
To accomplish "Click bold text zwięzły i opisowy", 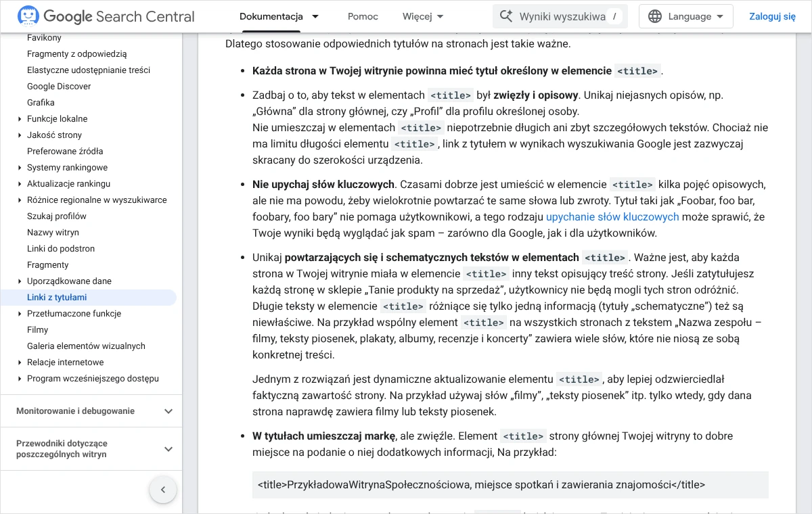I will [x=536, y=95].
